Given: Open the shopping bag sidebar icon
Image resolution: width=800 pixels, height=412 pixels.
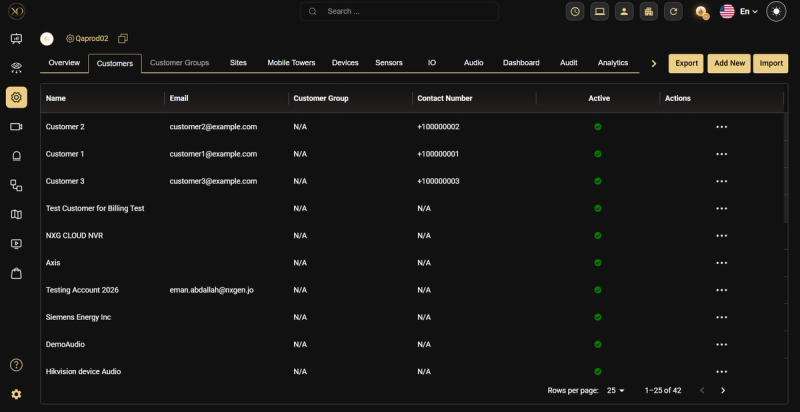Looking at the screenshot, I should (x=16, y=273).
